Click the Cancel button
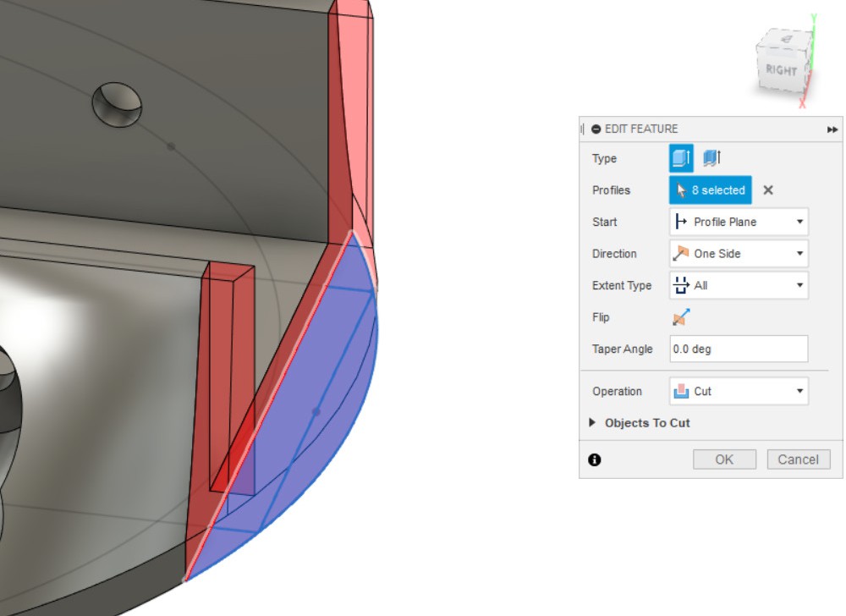This screenshot has width=846, height=616. click(799, 459)
